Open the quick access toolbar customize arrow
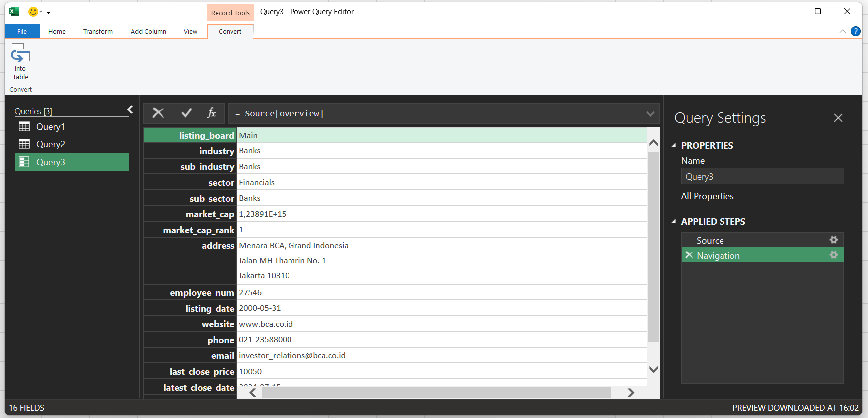The image size is (868, 418). pyautogui.click(x=48, y=12)
